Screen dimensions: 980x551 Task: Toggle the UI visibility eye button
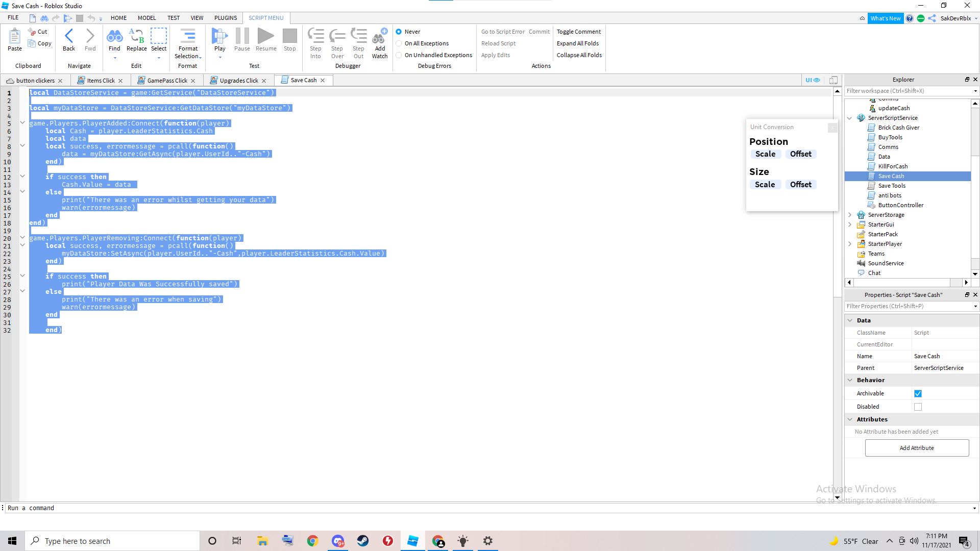(813, 80)
